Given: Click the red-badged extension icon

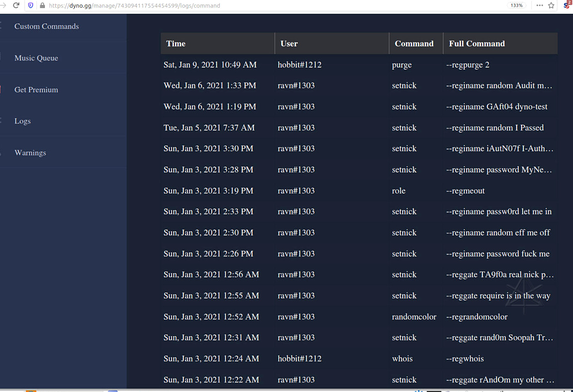Looking at the screenshot, I should tap(567, 5).
